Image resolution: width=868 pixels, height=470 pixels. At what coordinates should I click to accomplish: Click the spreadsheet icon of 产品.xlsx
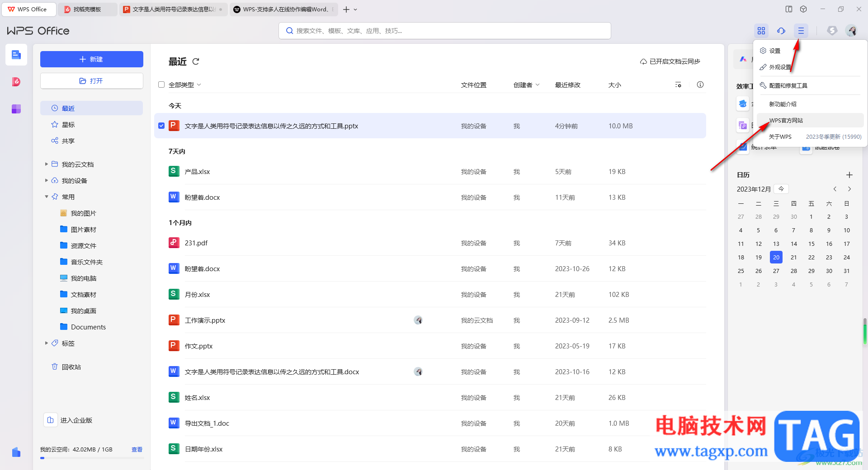(174, 171)
